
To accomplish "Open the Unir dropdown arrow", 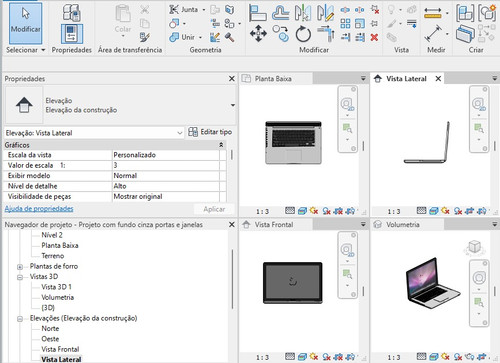I will click(200, 37).
